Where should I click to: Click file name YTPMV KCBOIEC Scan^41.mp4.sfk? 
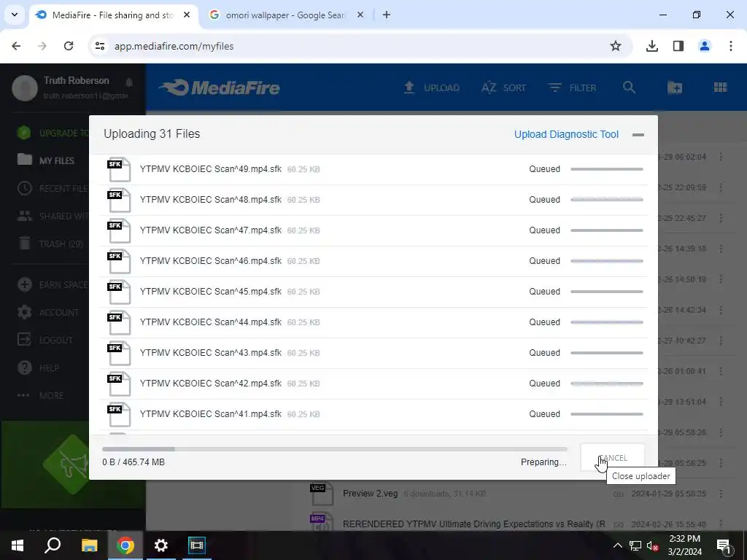[211, 414]
